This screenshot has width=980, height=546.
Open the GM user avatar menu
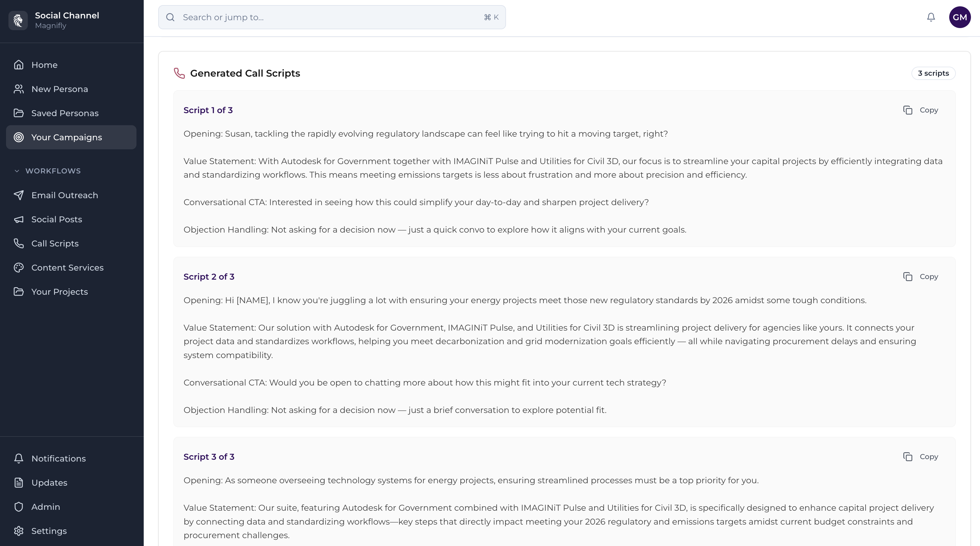coord(959,17)
